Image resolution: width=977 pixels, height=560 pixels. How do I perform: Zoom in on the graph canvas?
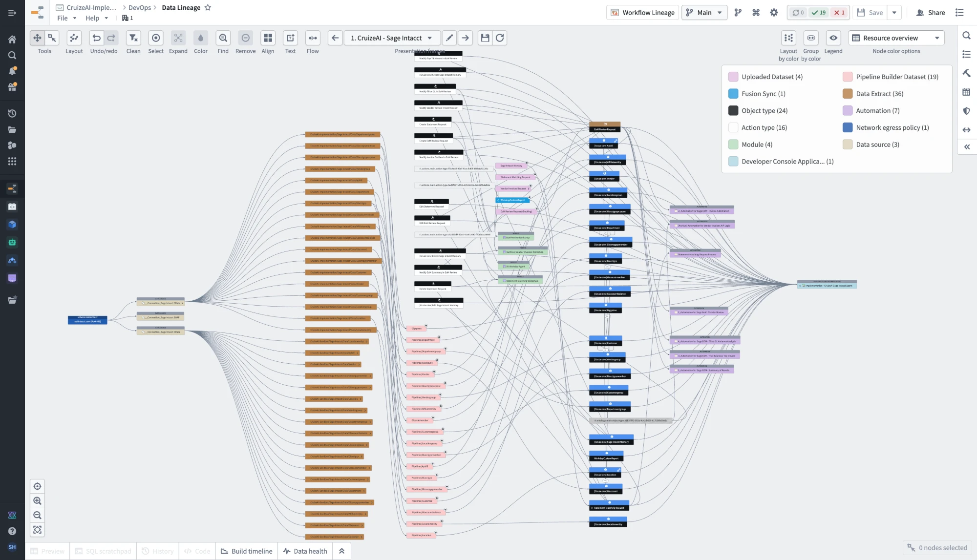38,501
